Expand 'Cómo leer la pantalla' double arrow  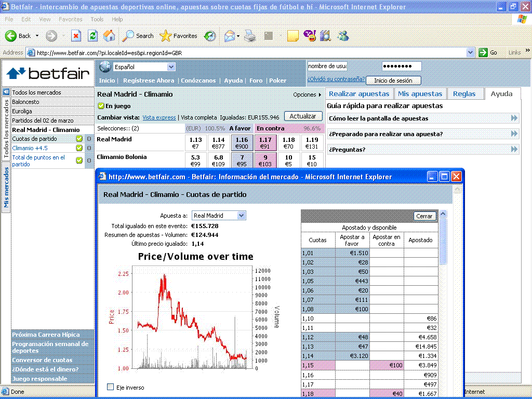coord(514,118)
